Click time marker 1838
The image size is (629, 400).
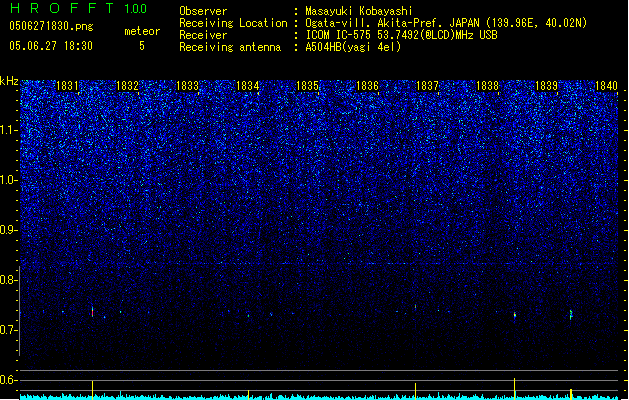(x=487, y=86)
